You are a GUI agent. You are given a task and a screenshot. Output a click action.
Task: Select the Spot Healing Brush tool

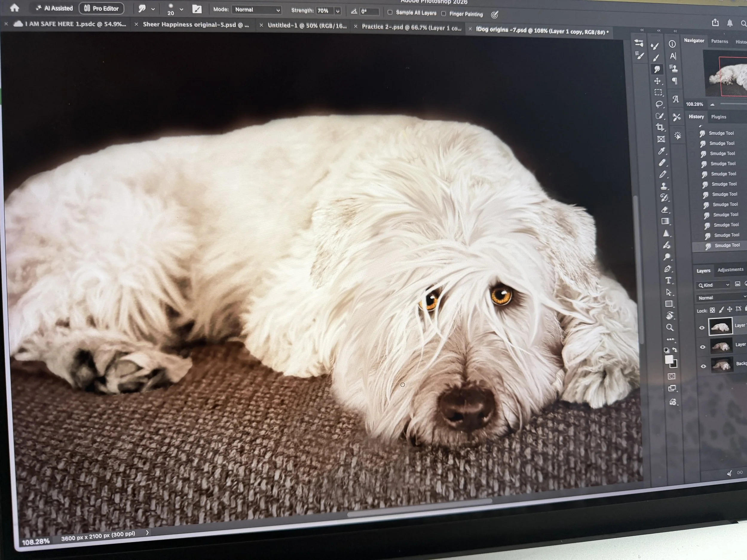coord(662,163)
